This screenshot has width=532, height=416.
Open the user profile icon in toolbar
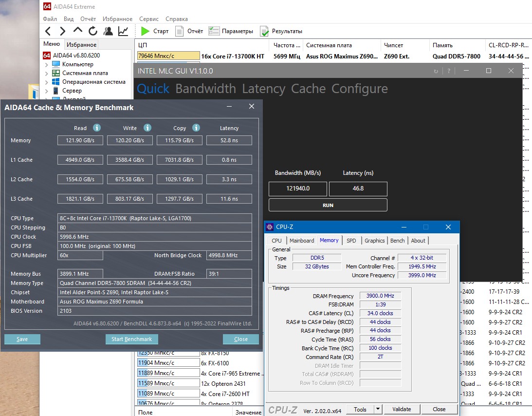108,31
